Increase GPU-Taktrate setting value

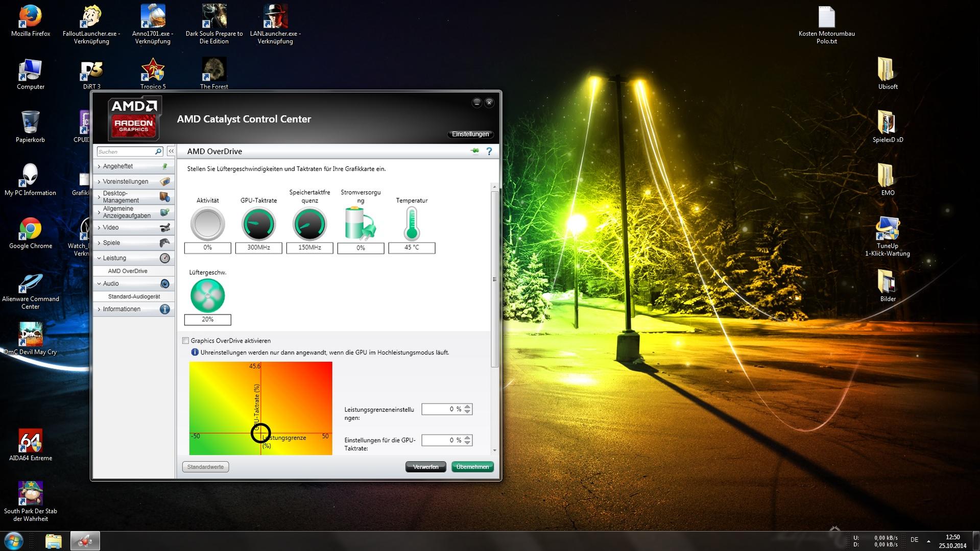coord(467,438)
